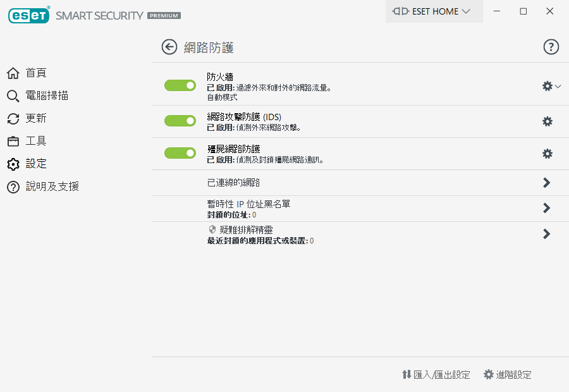Toggle 殭屍網路防護 switch off
The height and width of the screenshot is (392, 569).
pos(180,153)
